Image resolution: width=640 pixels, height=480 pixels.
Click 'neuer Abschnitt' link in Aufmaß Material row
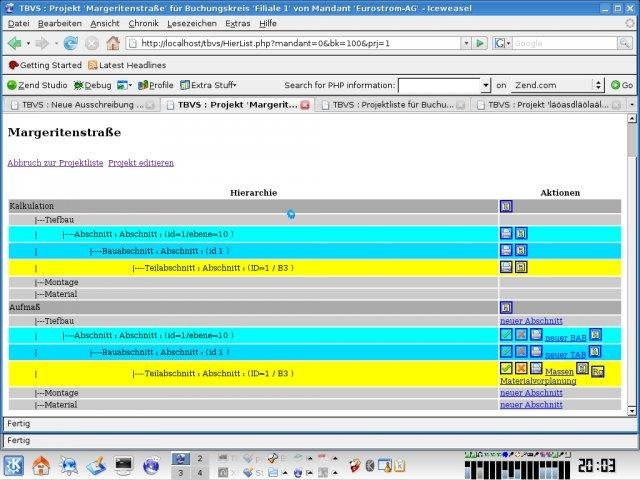[531, 404]
